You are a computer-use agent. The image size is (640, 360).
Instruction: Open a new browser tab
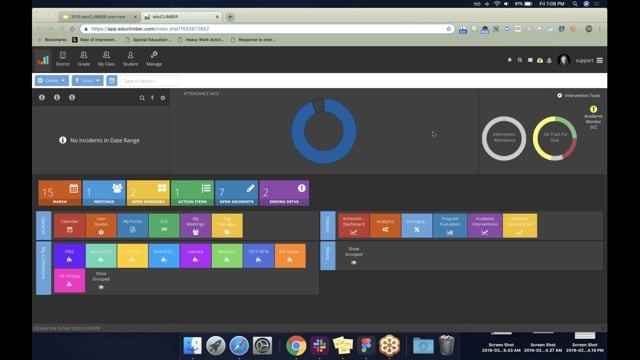(230, 17)
